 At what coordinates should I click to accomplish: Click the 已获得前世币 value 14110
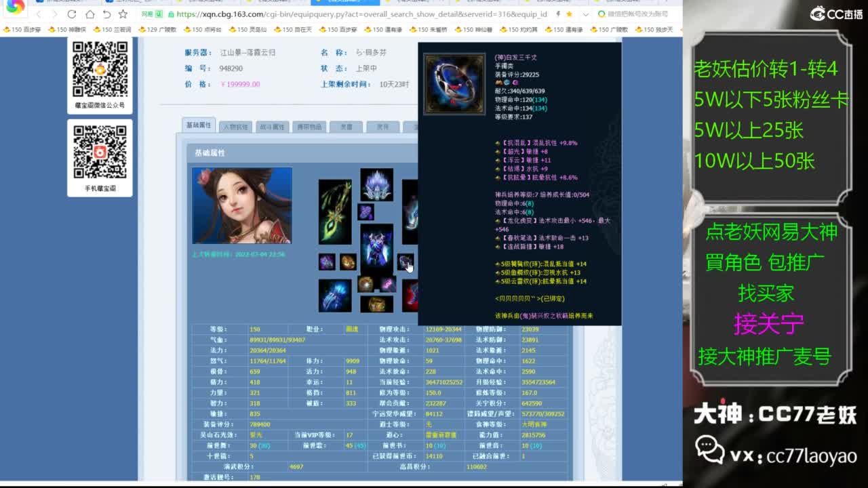tap(434, 456)
